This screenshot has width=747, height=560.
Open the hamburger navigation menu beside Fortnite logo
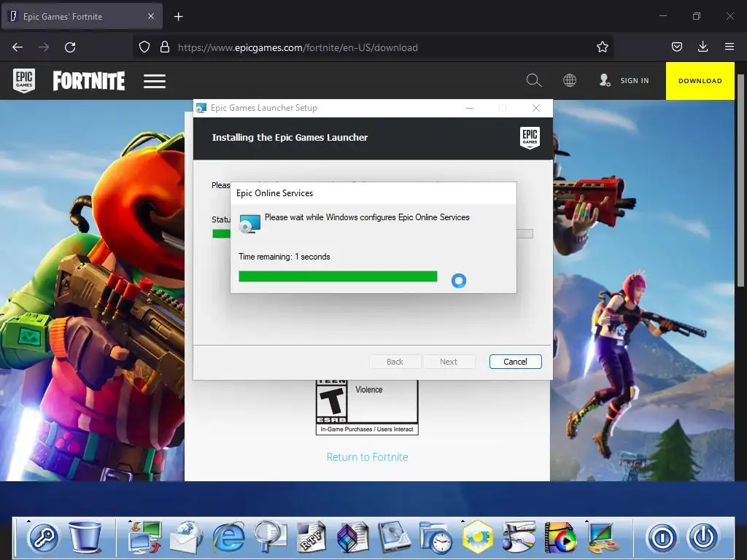point(155,81)
